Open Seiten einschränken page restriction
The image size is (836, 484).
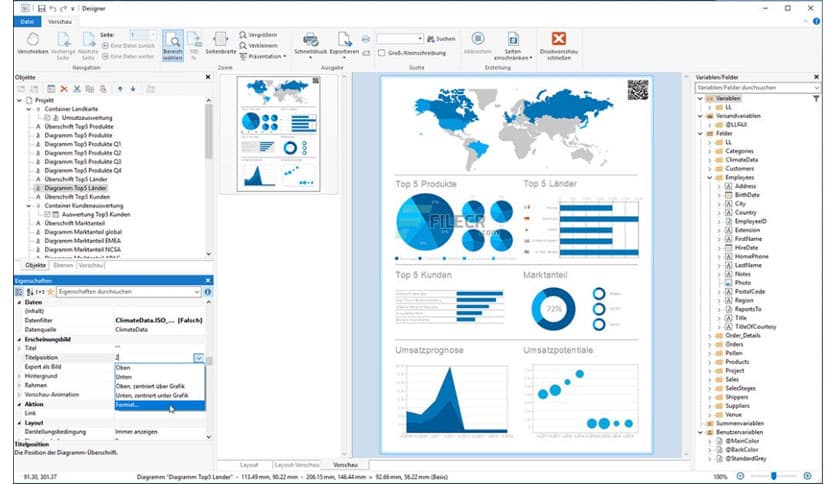[x=513, y=46]
